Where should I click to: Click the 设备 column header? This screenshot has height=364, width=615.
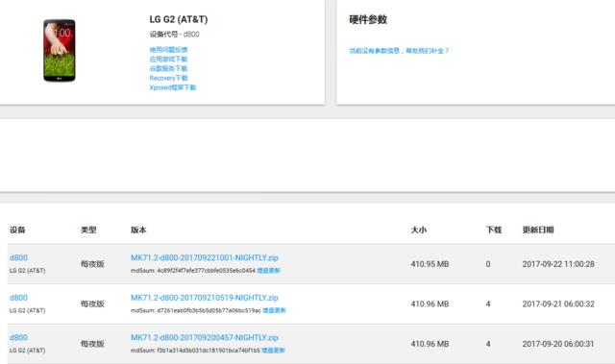pos(17,230)
